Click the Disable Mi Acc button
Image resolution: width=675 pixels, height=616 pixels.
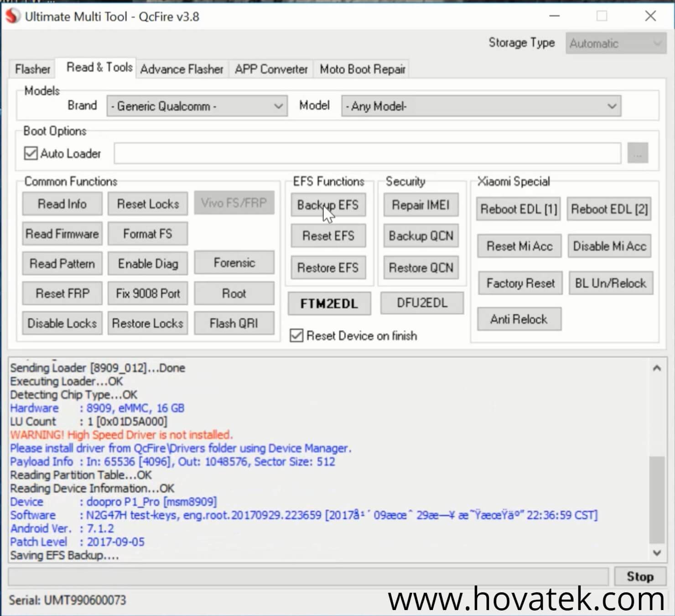point(610,246)
